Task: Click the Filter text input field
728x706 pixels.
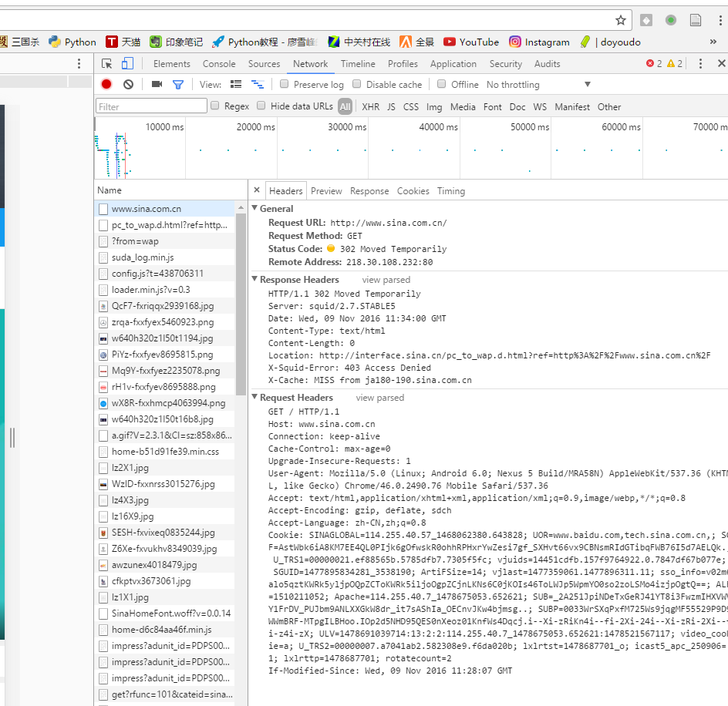Action: click(151, 106)
